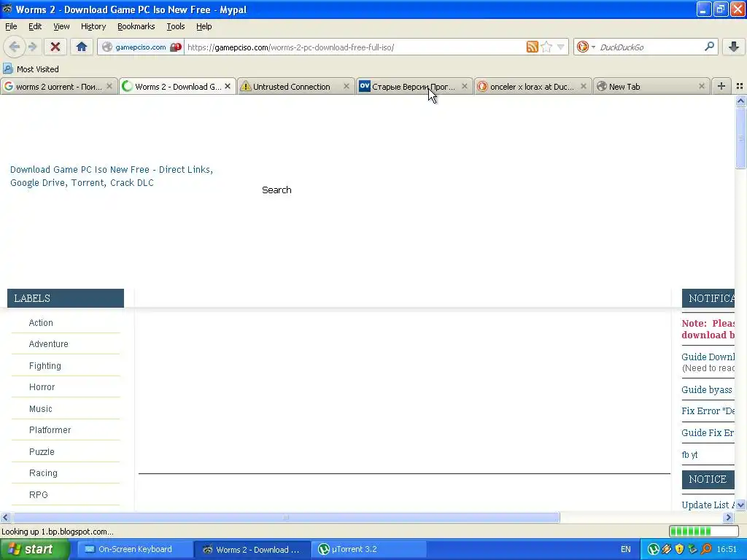The height and width of the screenshot is (560, 747).
Task: Close the Untrusted Connection tab
Action: [x=347, y=86]
